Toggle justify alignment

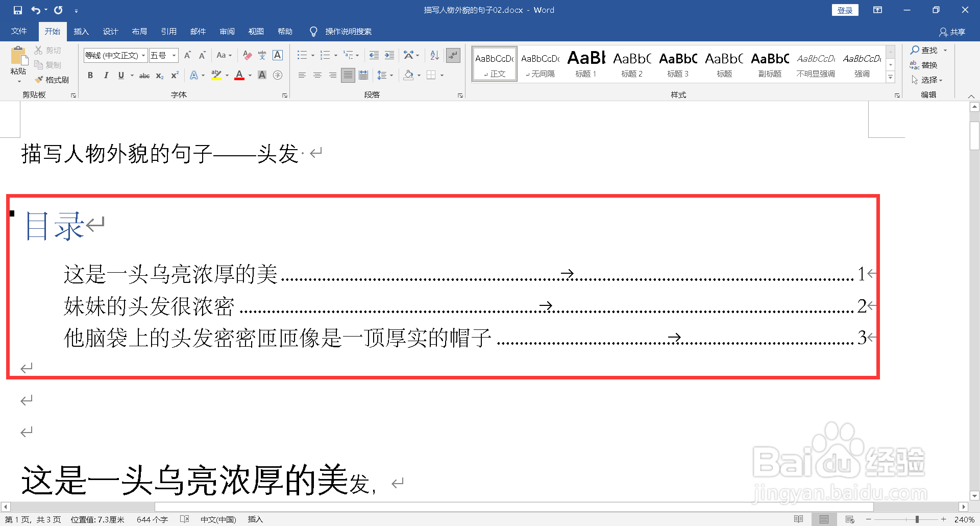(x=348, y=75)
